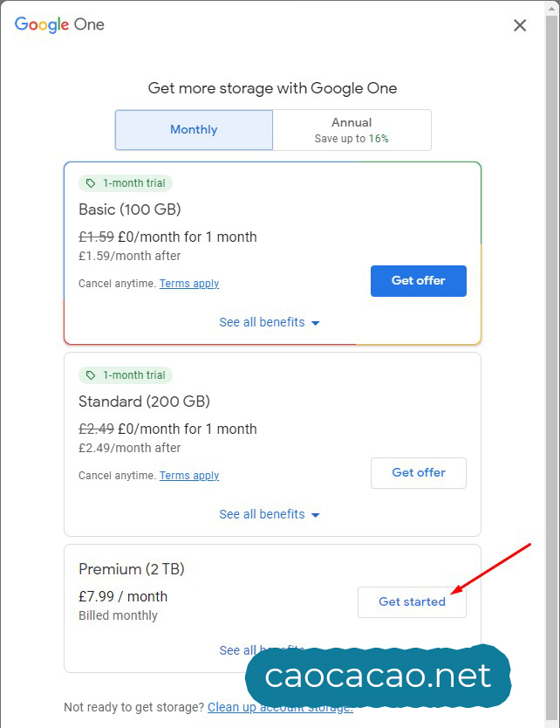The width and height of the screenshot is (560, 728).
Task: Click Get offer for Standard 200 GB
Action: 419,472
